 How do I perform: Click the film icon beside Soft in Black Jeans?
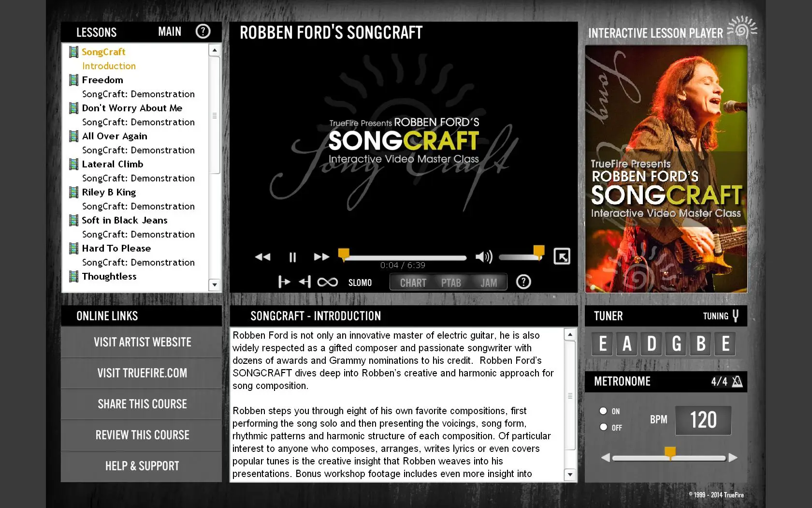pyautogui.click(x=73, y=220)
